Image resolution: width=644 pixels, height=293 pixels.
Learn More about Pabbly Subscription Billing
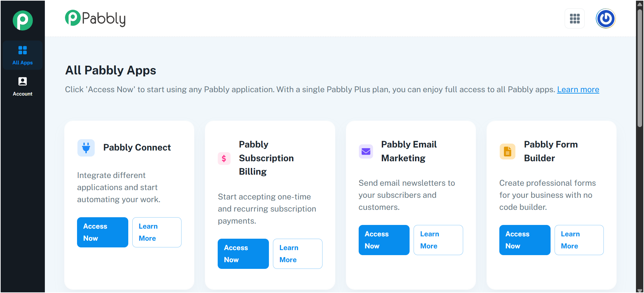pos(297,254)
